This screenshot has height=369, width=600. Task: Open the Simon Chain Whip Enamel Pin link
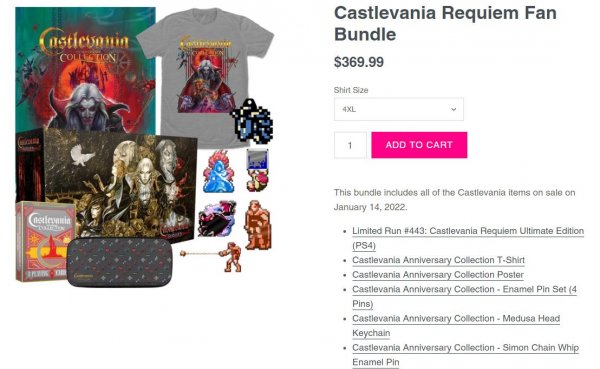(465, 355)
